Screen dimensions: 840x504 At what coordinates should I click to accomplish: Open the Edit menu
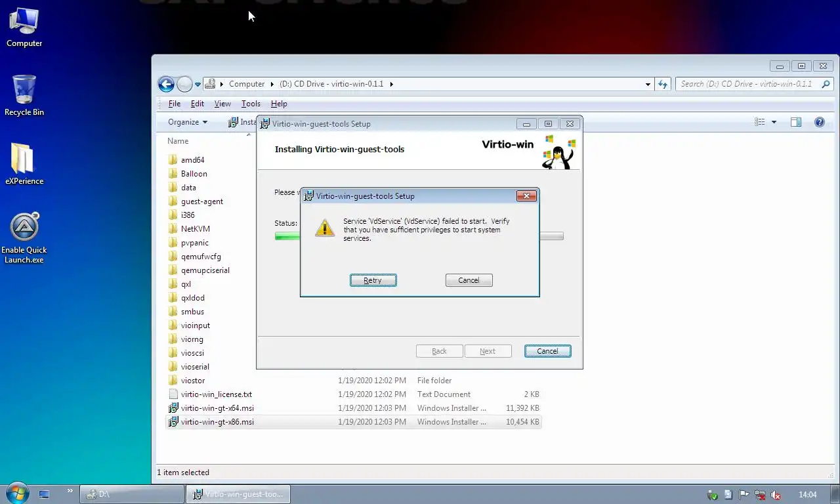click(198, 104)
